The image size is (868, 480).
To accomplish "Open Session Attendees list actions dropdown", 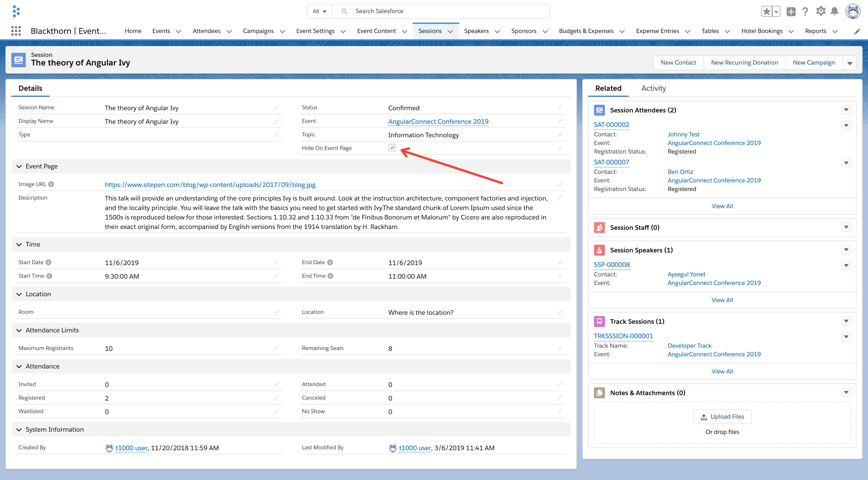I will point(846,110).
